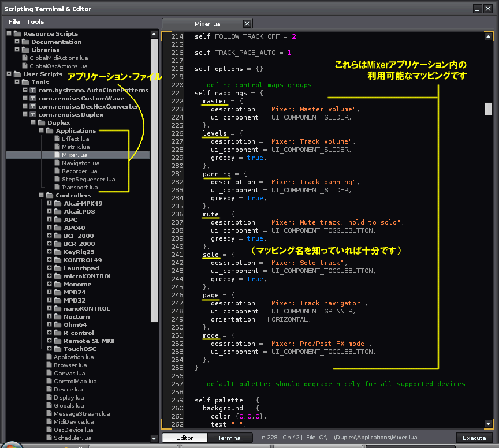Click the Launchpad folder icon
This screenshot has height=448, width=499.
tap(58, 268)
